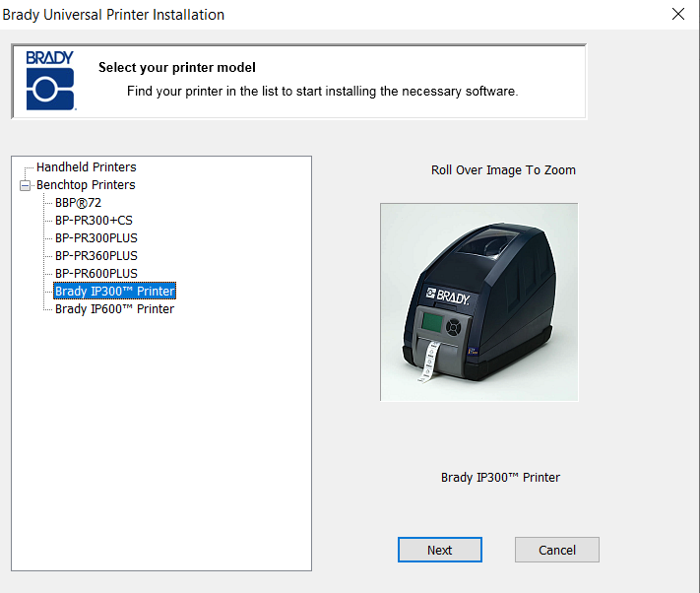The width and height of the screenshot is (700, 593).
Task: Choose BBP®72 printer model
Action: [78, 203]
